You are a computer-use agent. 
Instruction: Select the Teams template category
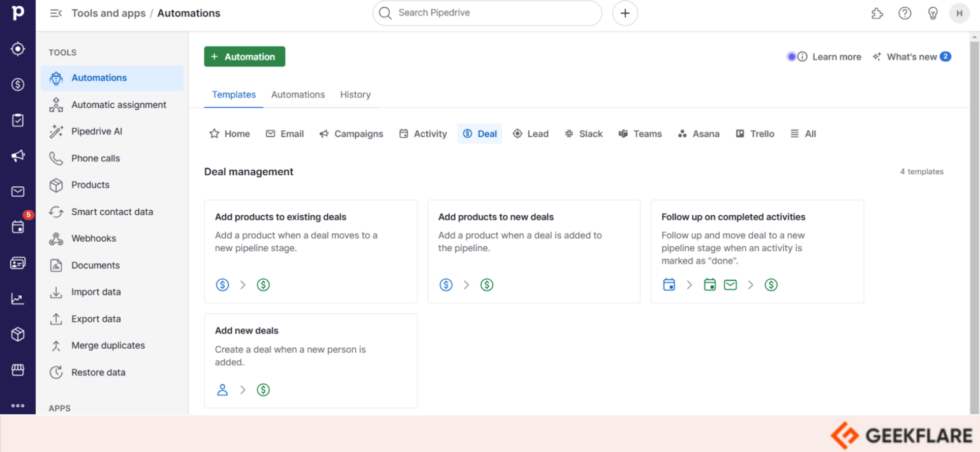641,134
